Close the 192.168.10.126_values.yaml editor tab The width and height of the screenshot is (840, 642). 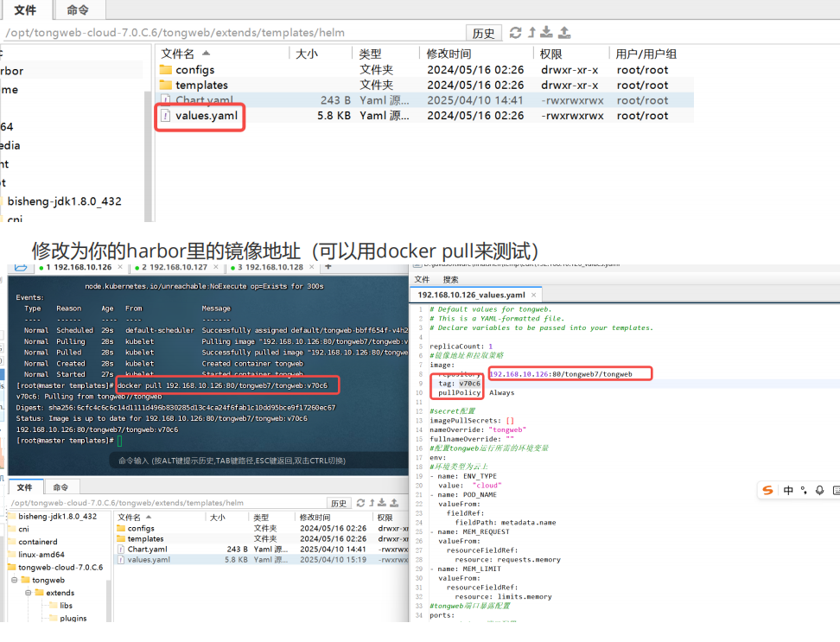(533, 295)
